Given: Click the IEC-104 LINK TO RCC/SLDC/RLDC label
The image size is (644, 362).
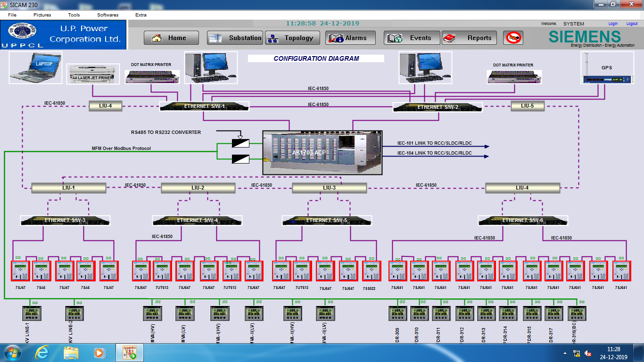Looking at the screenshot, I should pos(434,153).
